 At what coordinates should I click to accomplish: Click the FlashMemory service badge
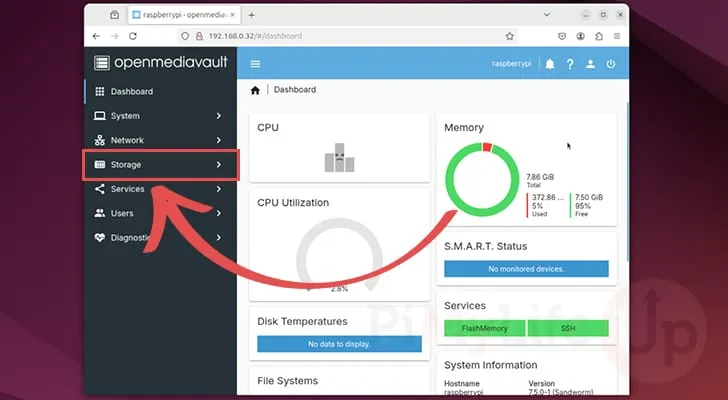coord(485,328)
